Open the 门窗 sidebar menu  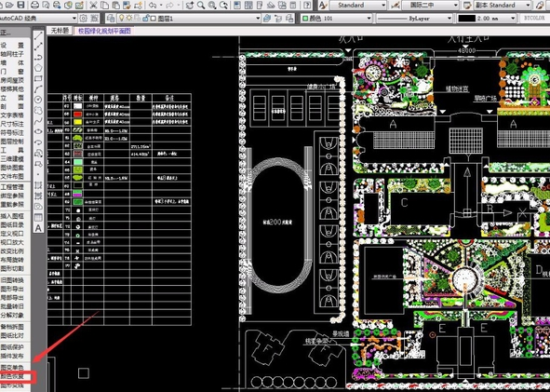(x=12, y=72)
